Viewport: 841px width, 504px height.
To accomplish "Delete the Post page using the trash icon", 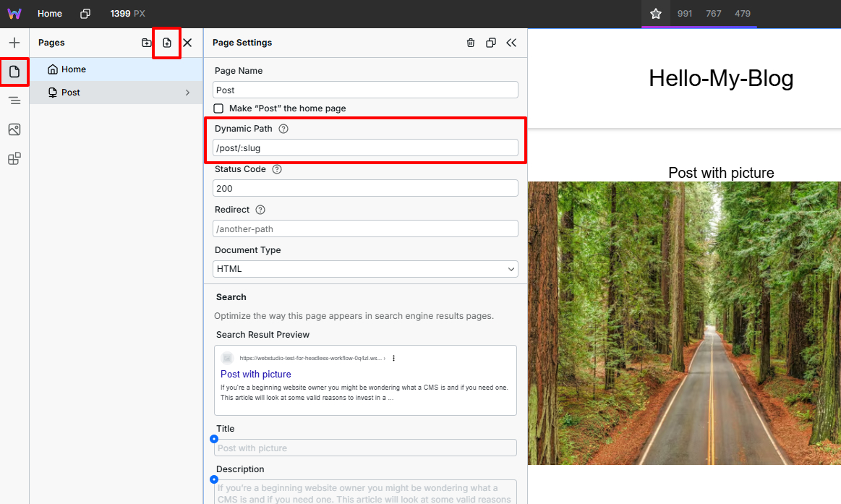I will click(471, 43).
